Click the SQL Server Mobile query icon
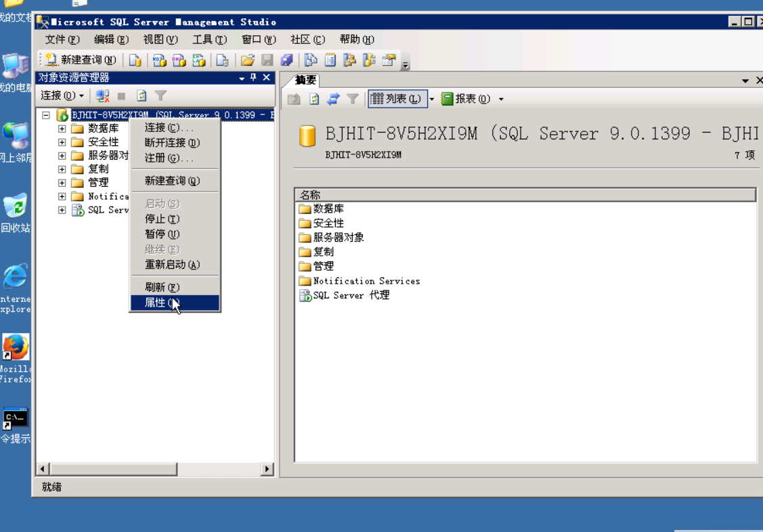 (x=222, y=60)
